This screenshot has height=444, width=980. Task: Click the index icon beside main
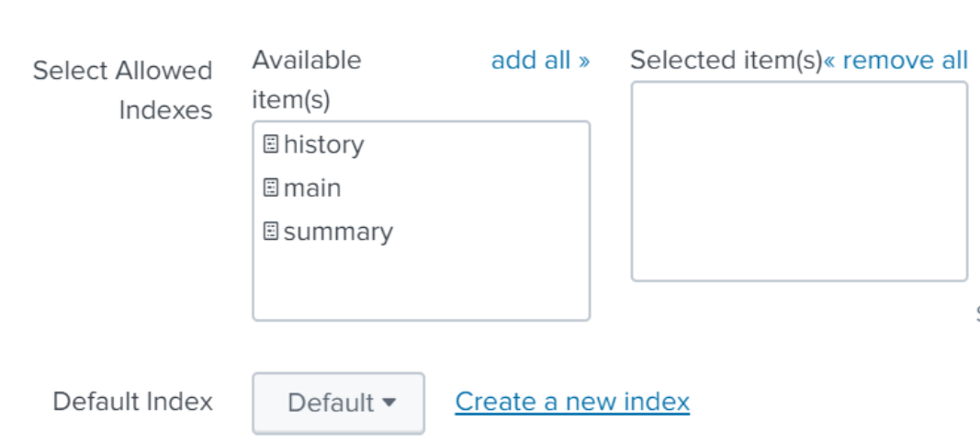271,188
